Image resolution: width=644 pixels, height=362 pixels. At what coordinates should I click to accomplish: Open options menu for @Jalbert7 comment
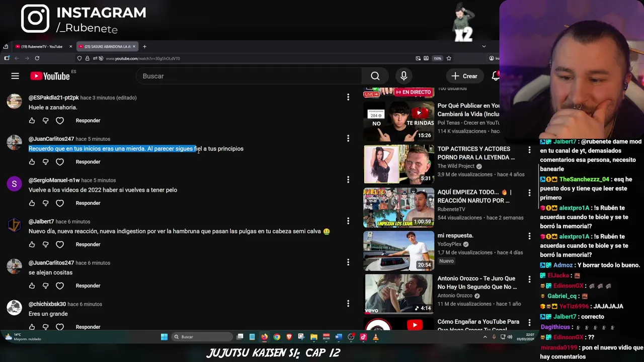(x=348, y=221)
